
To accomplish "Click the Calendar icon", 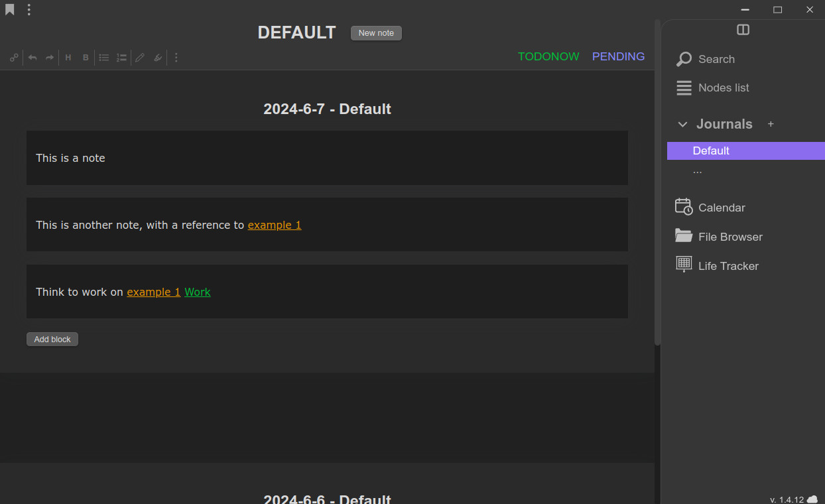I will [x=684, y=207].
